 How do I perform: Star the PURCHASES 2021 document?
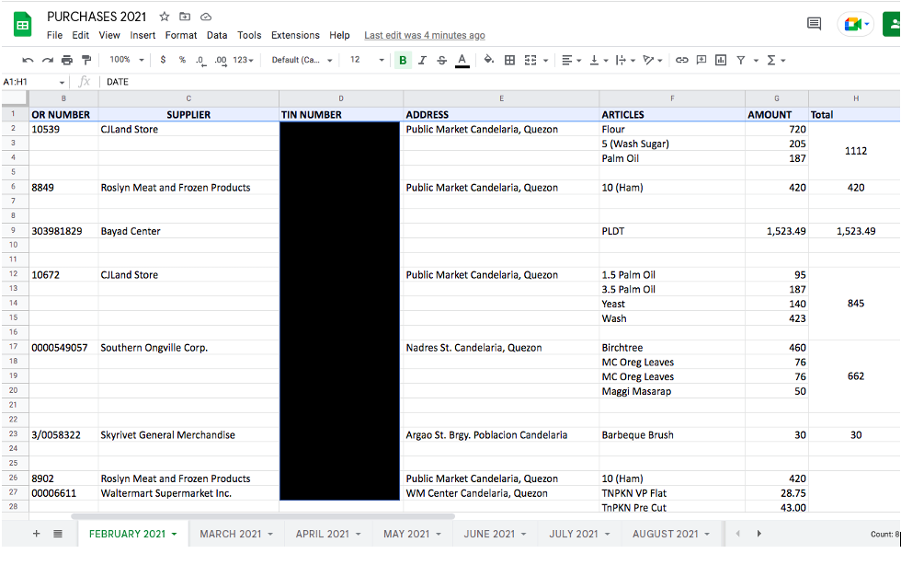coord(165,17)
